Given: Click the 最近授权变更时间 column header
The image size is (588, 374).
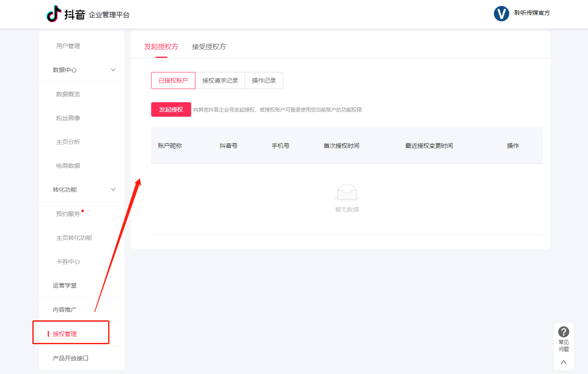Looking at the screenshot, I should 429,146.
